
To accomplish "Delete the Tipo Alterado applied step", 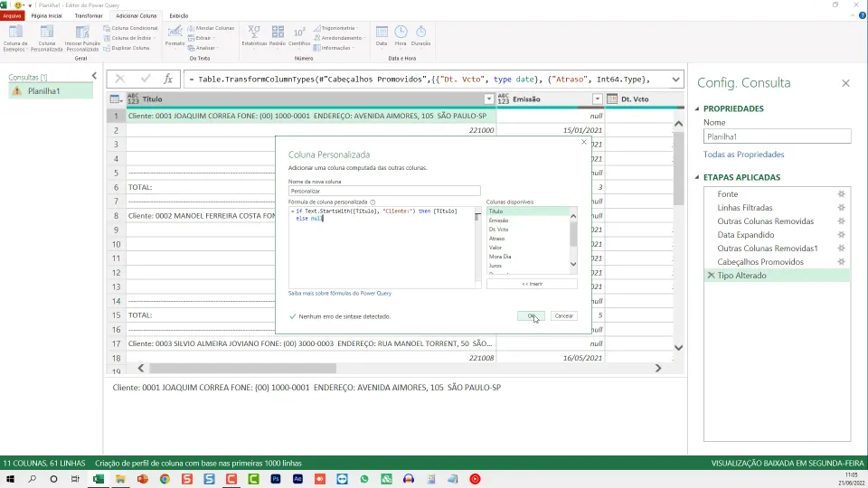I will [711, 275].
